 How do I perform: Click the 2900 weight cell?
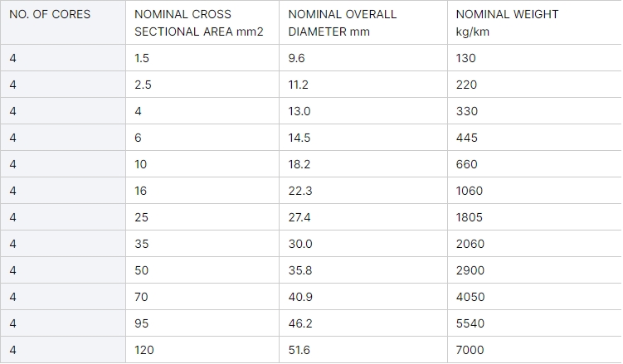[x=535, y=270]
